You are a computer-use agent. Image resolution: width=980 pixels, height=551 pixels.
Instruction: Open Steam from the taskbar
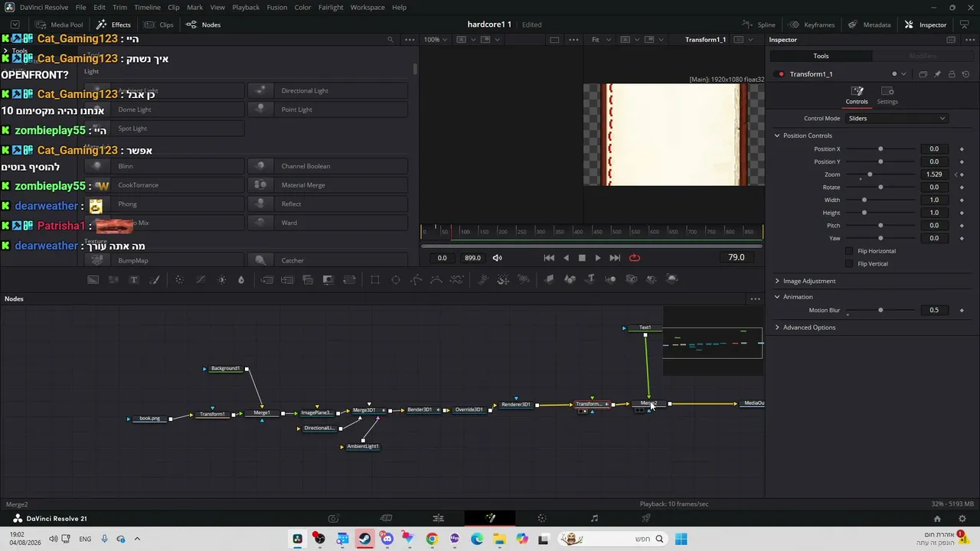364,539
